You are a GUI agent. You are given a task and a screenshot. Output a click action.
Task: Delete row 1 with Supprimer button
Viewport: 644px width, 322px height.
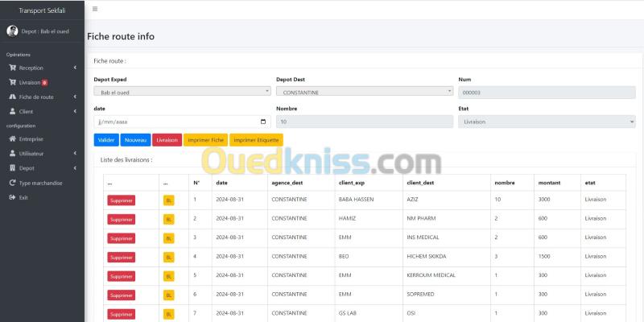[122, 200]
